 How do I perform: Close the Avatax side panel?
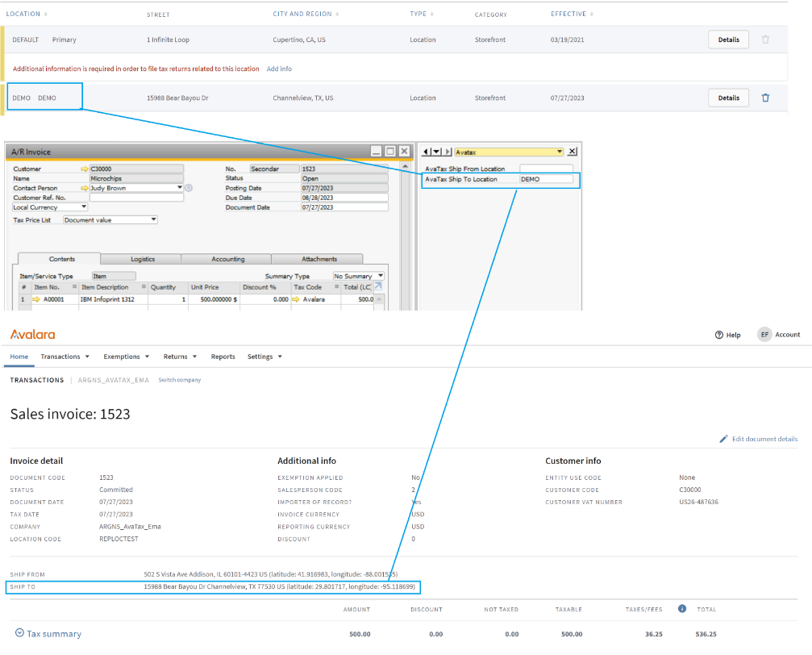[x=573, y=152]
